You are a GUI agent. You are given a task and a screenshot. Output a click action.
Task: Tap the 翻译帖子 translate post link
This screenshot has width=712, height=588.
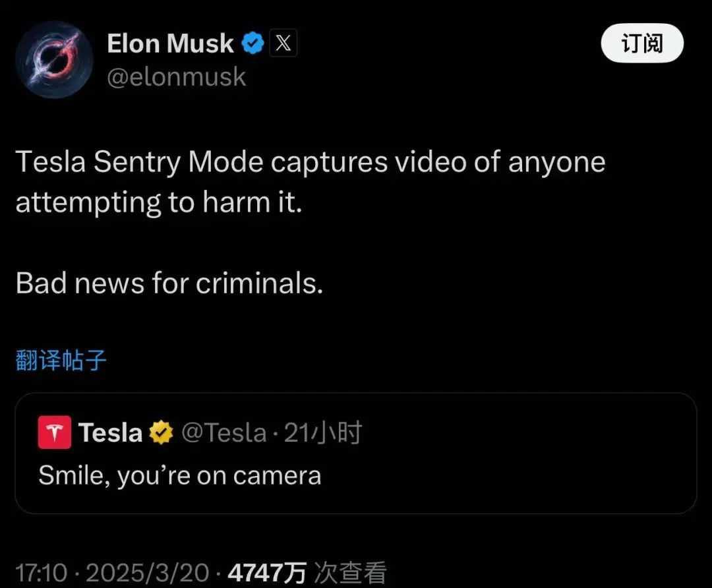(x=61, y=361)
